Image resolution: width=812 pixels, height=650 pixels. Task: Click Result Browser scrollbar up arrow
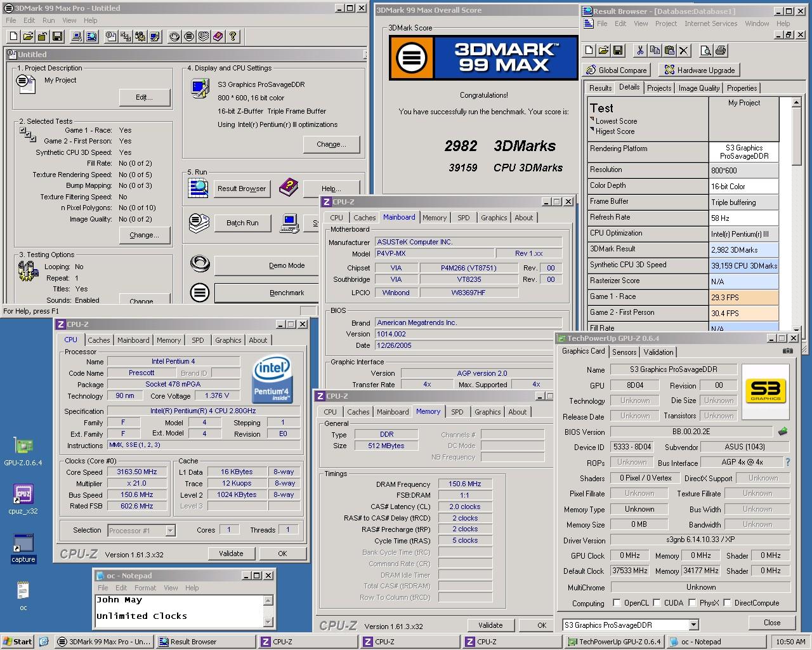coord(797,102)
